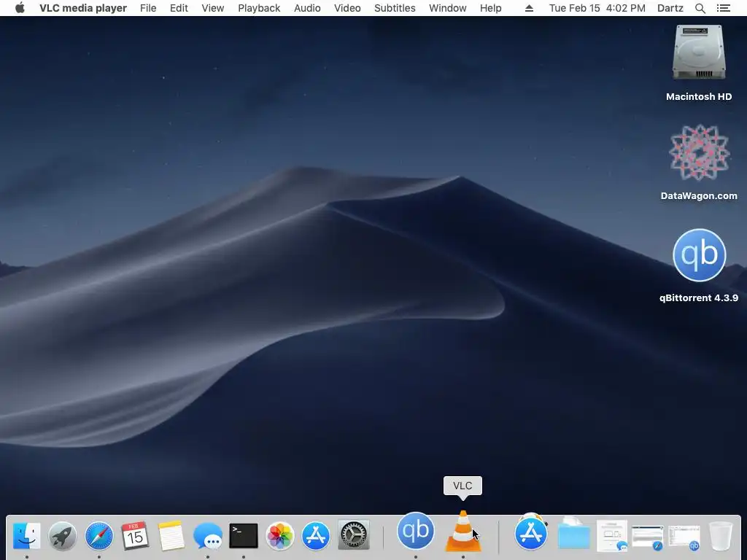
Task: Open the Apple menu
Action: 20,8
